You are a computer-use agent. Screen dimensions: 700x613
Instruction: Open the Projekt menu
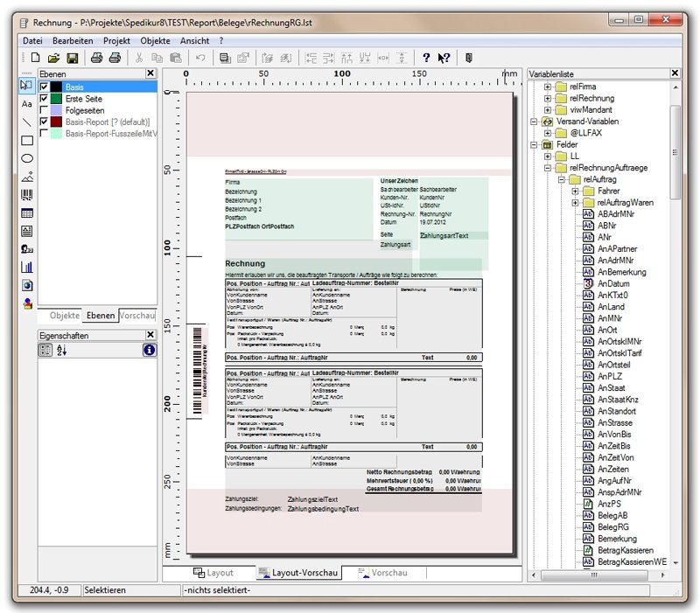coord(116,40)
